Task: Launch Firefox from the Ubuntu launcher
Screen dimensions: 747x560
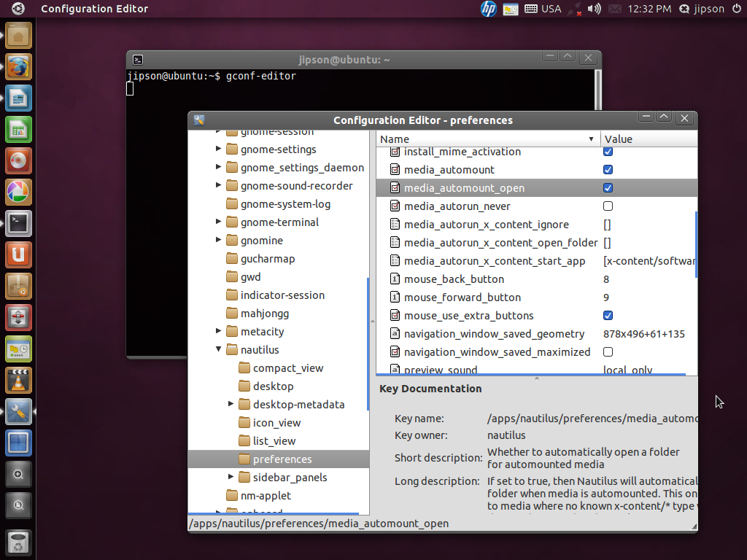Action: click(x=17, y=67)
